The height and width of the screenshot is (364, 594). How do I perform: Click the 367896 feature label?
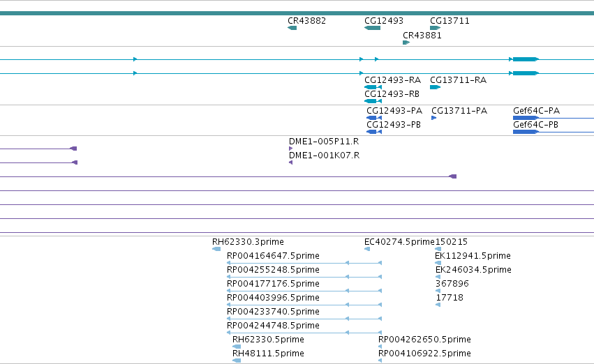[452, 284]
